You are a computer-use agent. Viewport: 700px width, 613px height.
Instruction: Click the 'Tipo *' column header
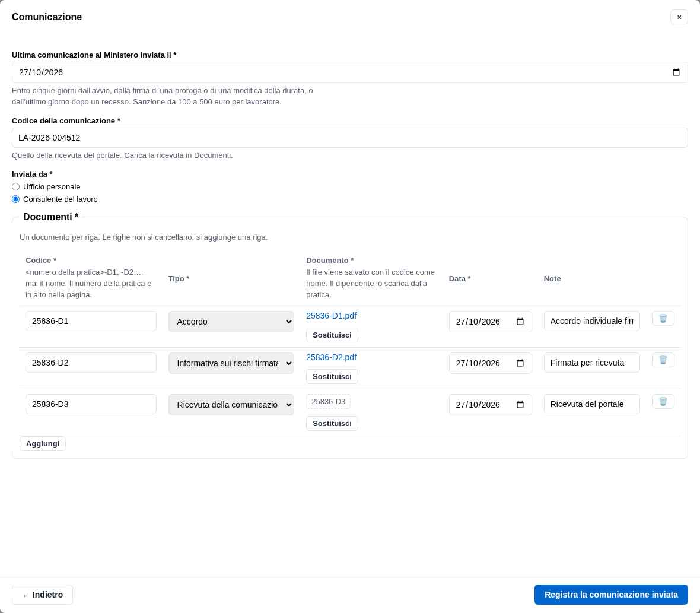click(179, 278)
